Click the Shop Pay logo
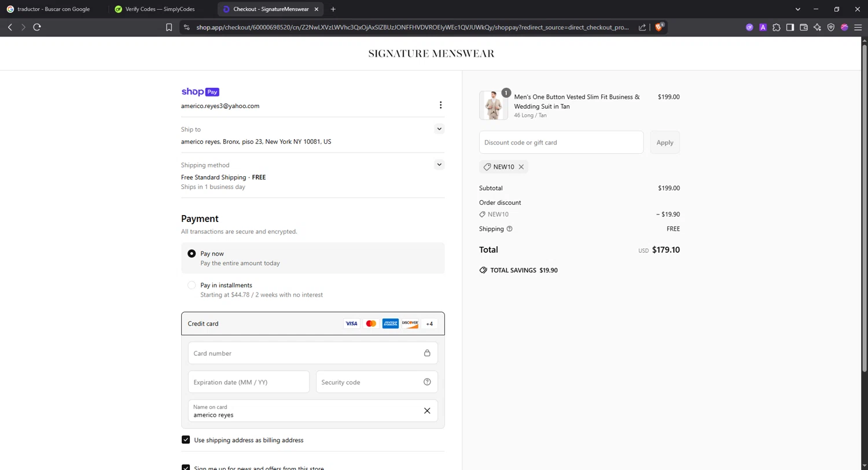Image resolution: width=868 pixels, height=470 pixels. [200, 92]
